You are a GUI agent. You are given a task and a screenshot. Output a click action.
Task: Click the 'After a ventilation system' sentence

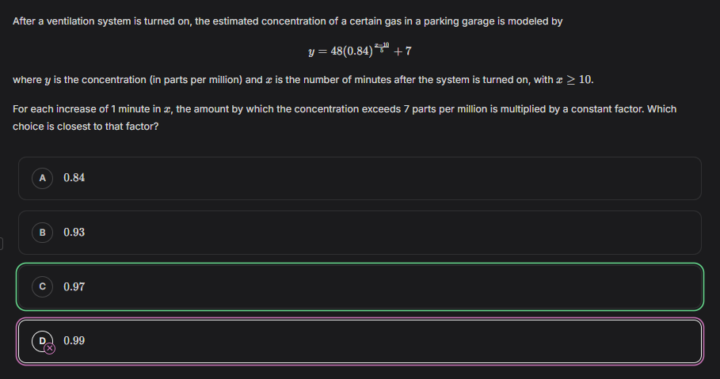click(x=287, y=22)
